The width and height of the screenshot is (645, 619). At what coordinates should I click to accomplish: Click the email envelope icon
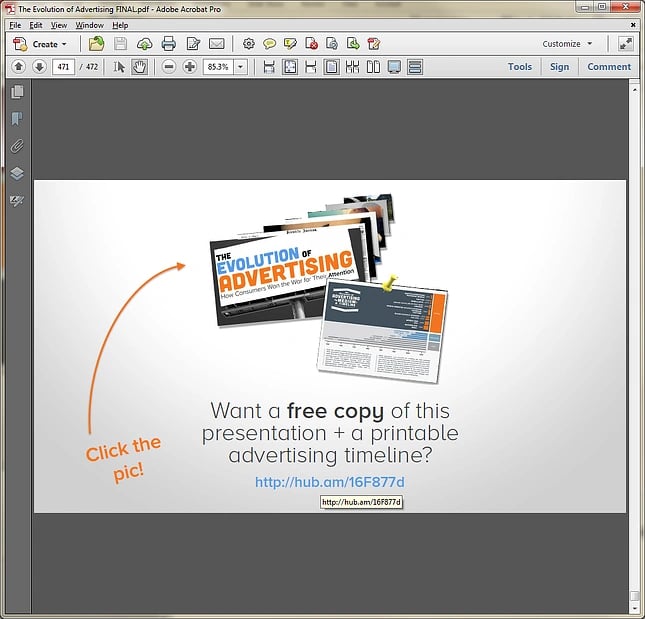216,44
